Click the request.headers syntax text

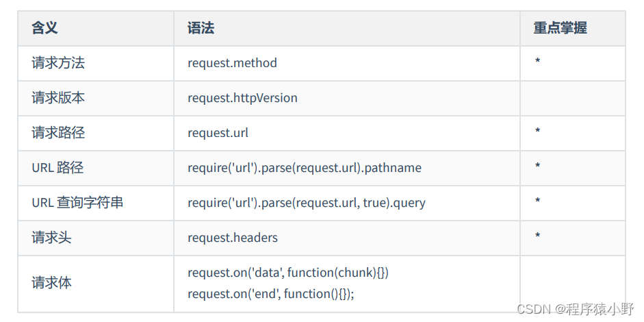point(233,238)
